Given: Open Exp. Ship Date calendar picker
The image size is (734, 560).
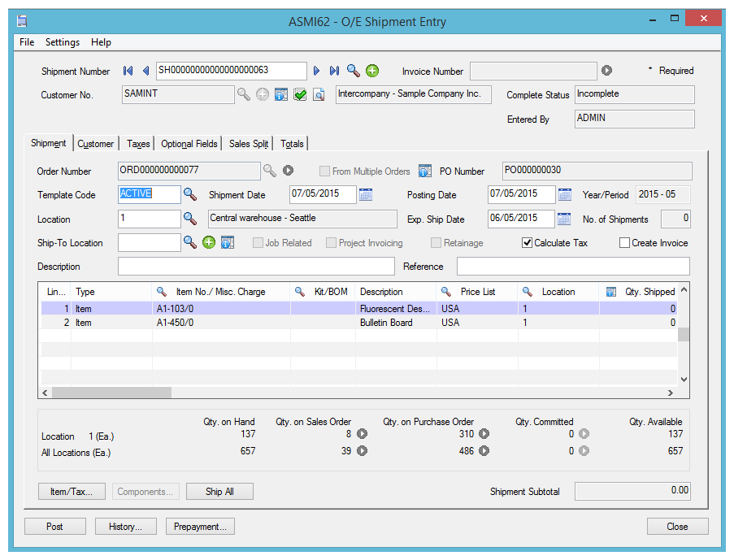Looking at the screenshot, I should click(565, 219).
